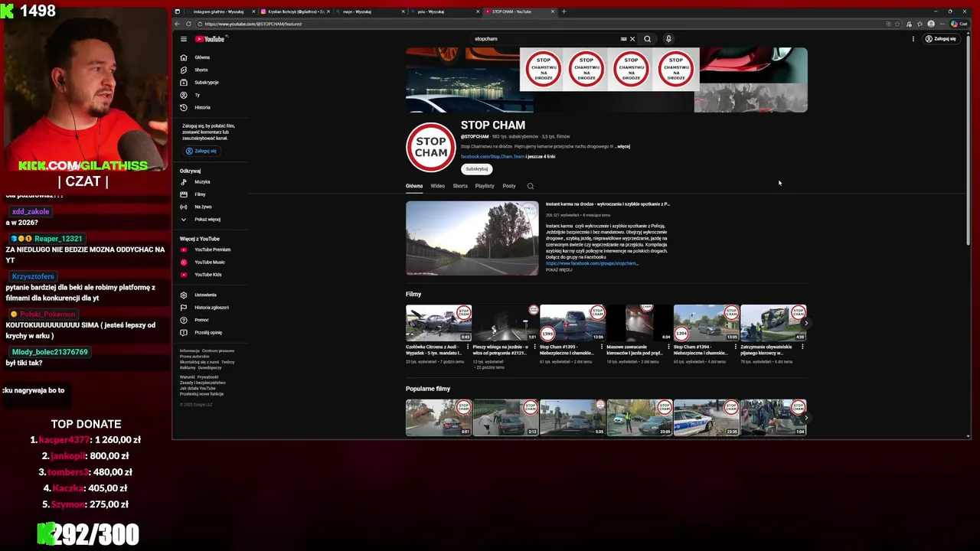Open 'Historia' in the sidebar
Image resolution: width=980 pixels, height=551 pixels.
coord(202,107)
